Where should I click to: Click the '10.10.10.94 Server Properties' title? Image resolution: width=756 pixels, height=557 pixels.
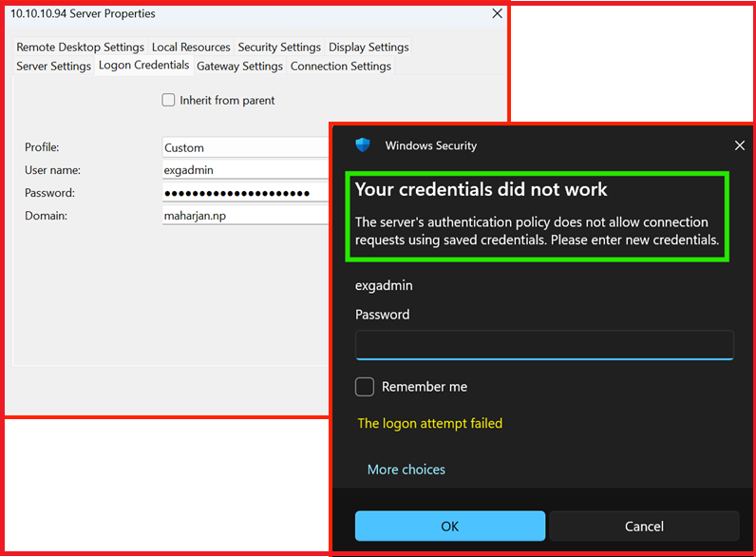click(83, 13)
